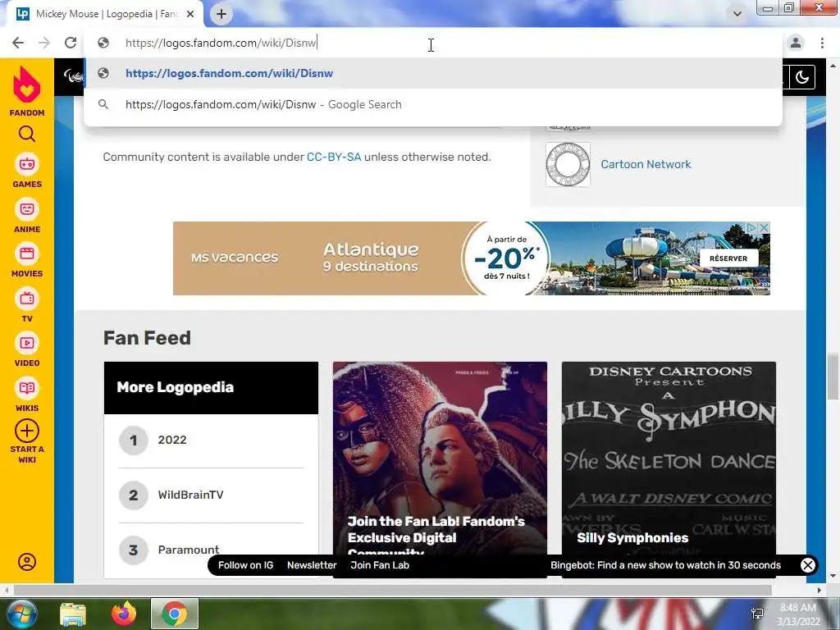Open the CC-BY-SA license link
This screenshot has height=630, width=840.
click(x=334, y=157)
